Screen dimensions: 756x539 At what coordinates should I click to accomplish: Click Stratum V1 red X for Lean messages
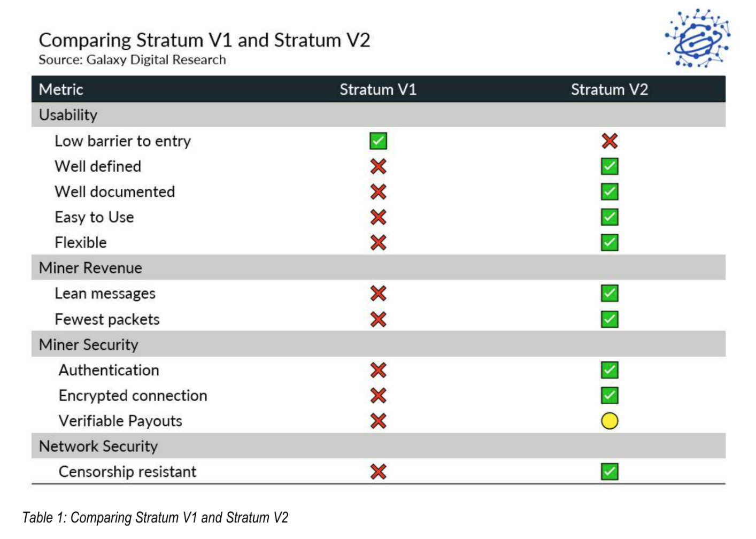378,294
